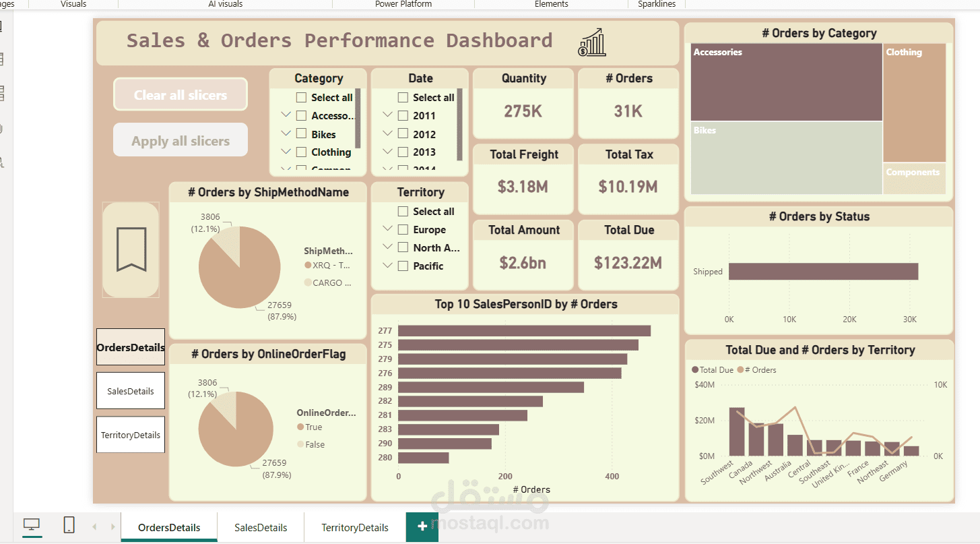Expand the Pacific territory chevron

[387, 266]
